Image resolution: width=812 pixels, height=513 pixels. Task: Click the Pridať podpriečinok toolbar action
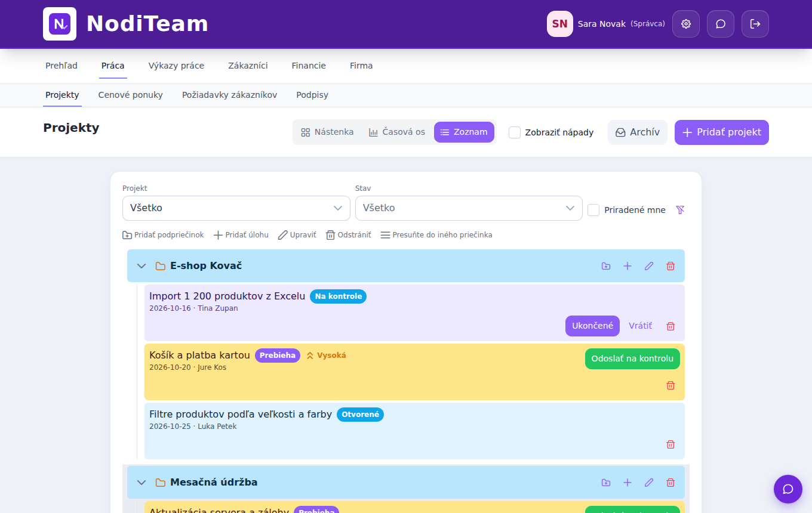point(163,235)
